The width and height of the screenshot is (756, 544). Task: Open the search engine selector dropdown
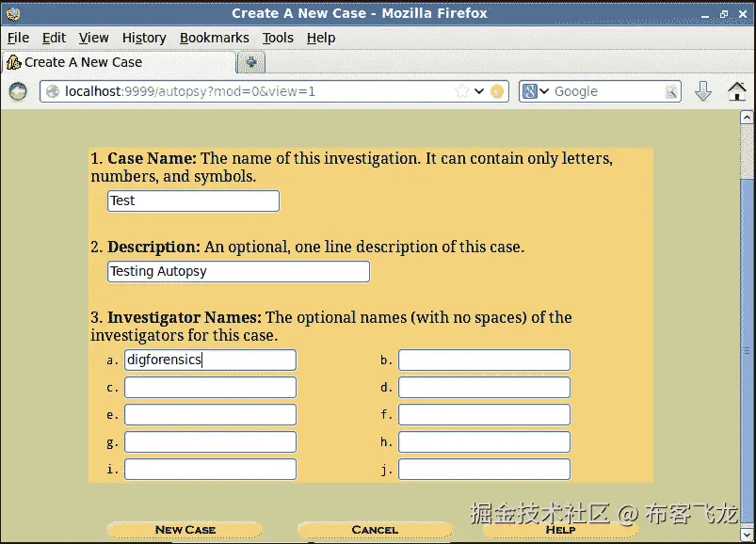(536, 91)
